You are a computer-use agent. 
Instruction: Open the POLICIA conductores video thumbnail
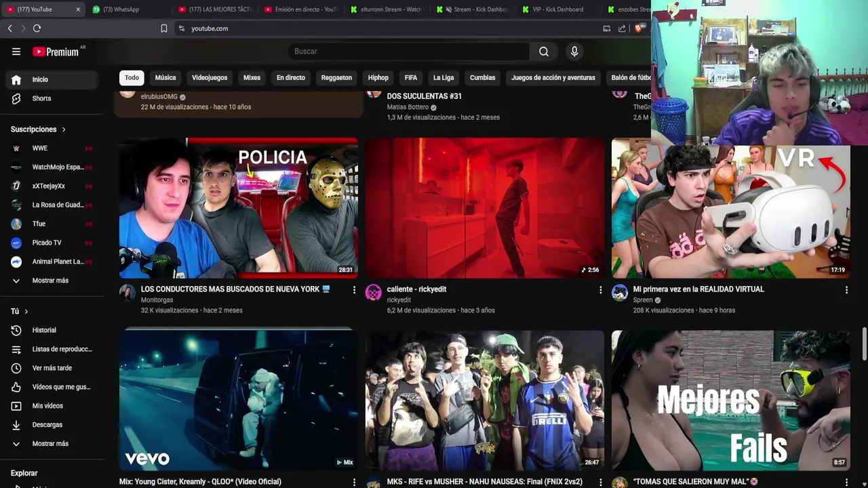239,208
